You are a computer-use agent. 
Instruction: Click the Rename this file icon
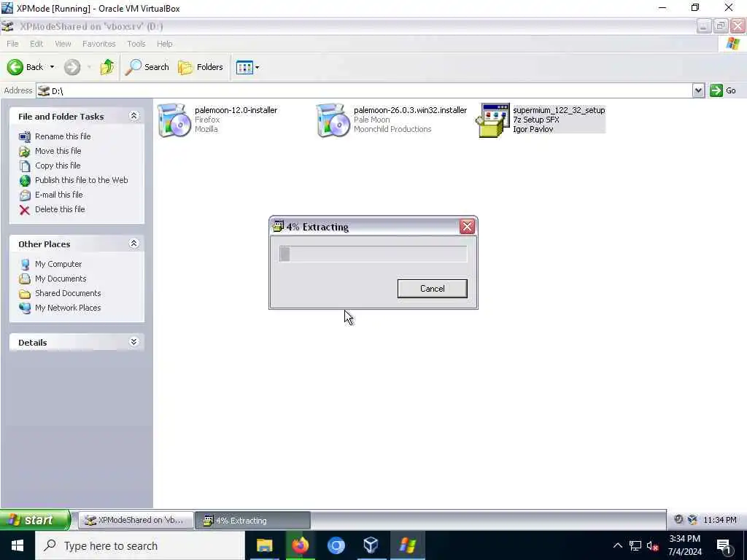[x=24, y=136]
